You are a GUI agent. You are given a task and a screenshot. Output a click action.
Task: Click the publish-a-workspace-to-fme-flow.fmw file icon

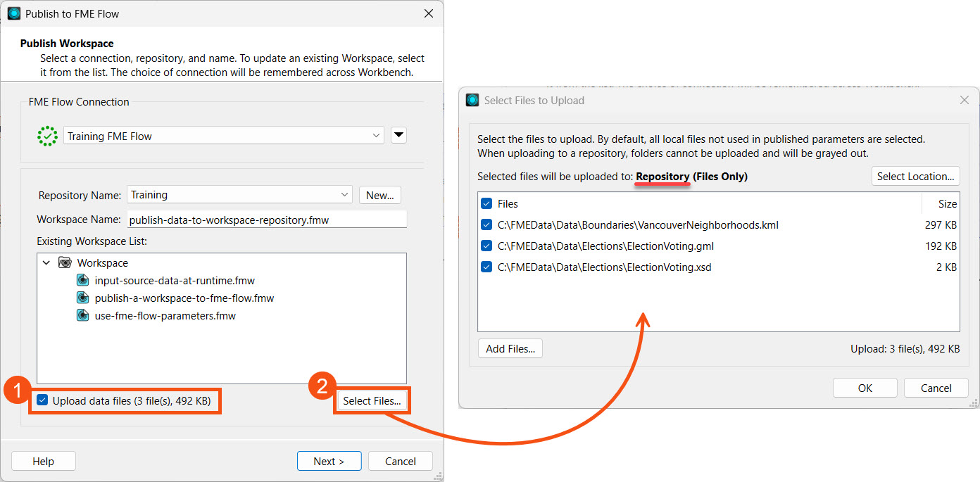point(82,298)
